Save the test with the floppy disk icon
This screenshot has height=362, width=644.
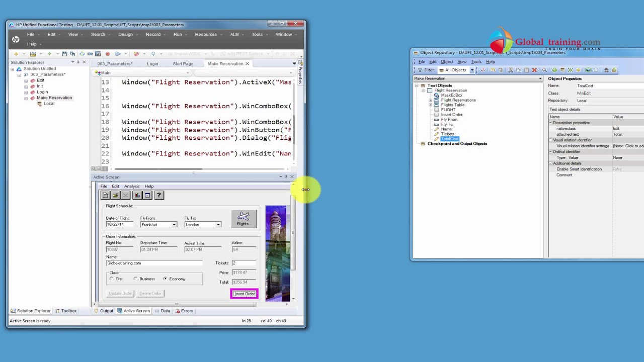pos(64,54)
